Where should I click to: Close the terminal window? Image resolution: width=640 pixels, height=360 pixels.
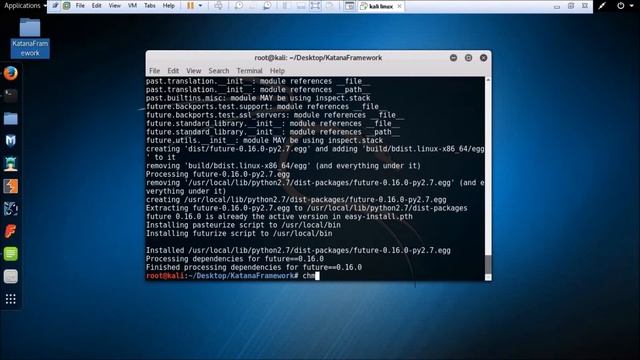484,58
